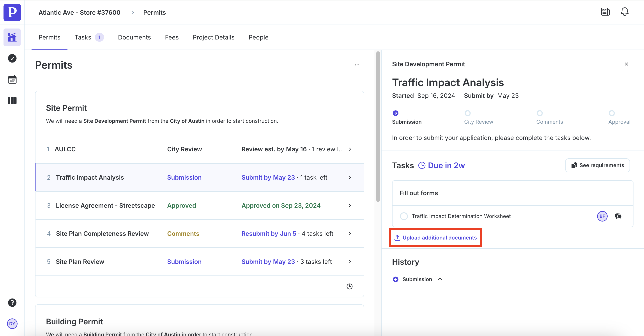
Task: Expand the AULCC permit row chevron
Action: 350,149
